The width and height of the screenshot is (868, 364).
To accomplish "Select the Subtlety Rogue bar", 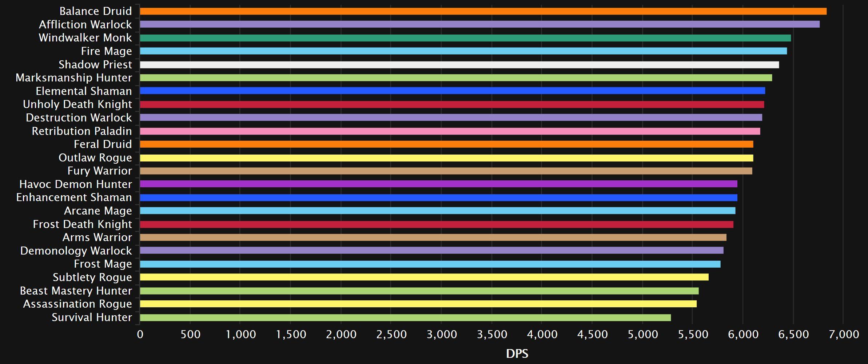I will 424,277.
